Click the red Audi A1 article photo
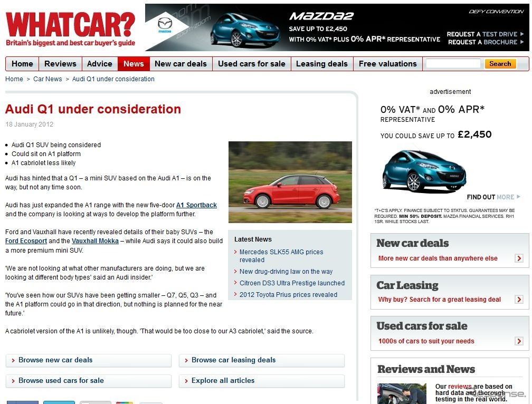Image resolution: width=532 pixels, height=404 pixels. pos(290,182)
